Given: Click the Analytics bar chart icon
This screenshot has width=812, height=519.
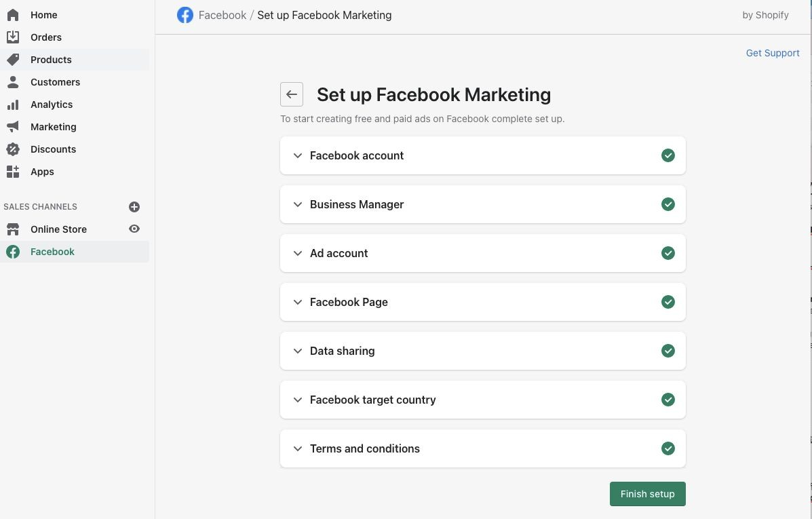Looking at the screenshot, I should point(13,104).
